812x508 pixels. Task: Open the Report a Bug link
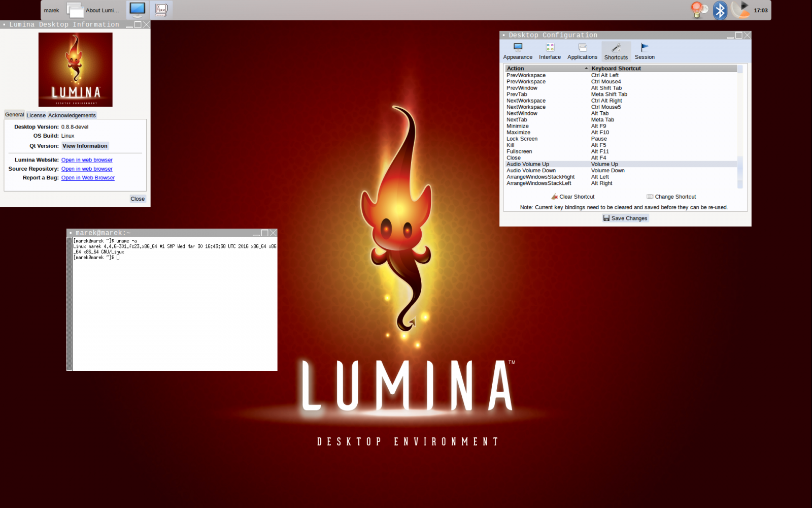tap(88, 178)
